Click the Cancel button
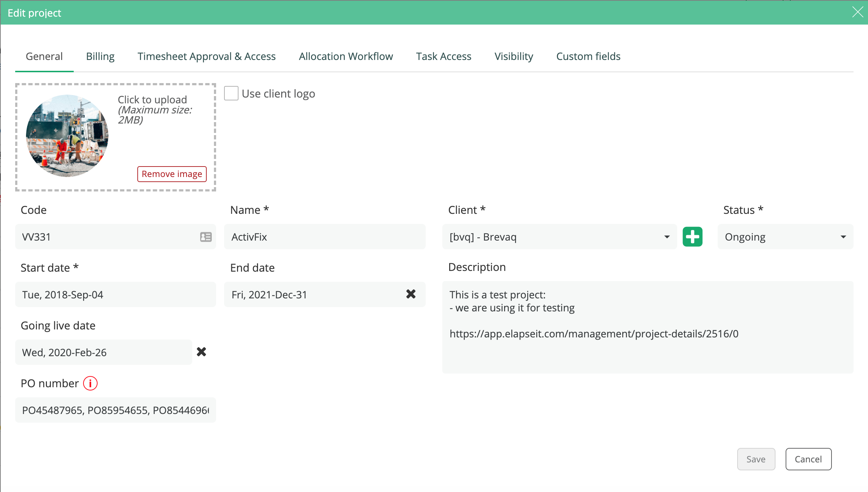 pos(808,459)
